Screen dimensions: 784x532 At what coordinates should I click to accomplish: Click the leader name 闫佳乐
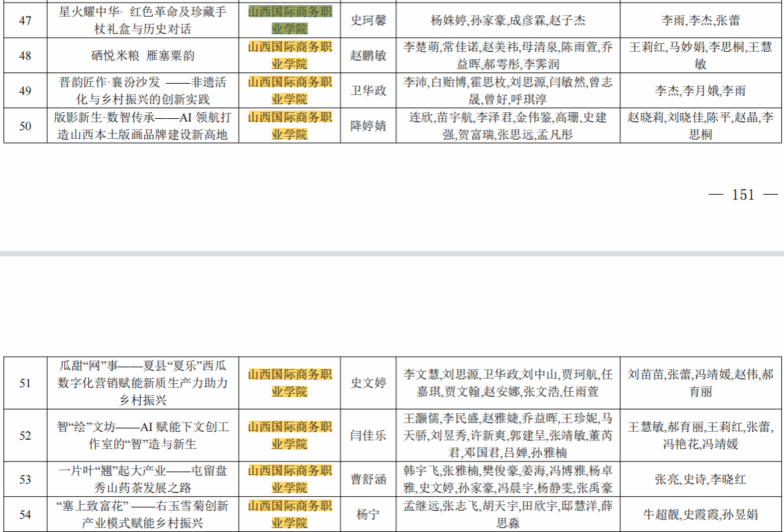tap(368, 436)
